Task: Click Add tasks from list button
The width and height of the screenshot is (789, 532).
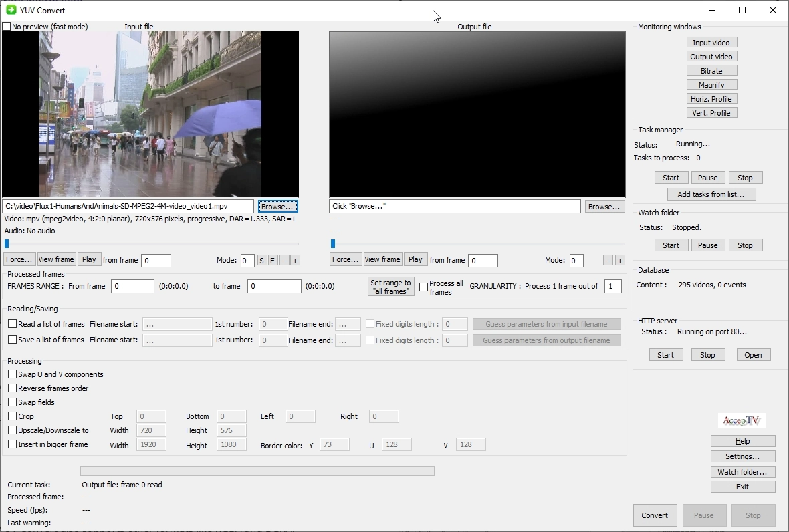Action: (x=711, y=194)
